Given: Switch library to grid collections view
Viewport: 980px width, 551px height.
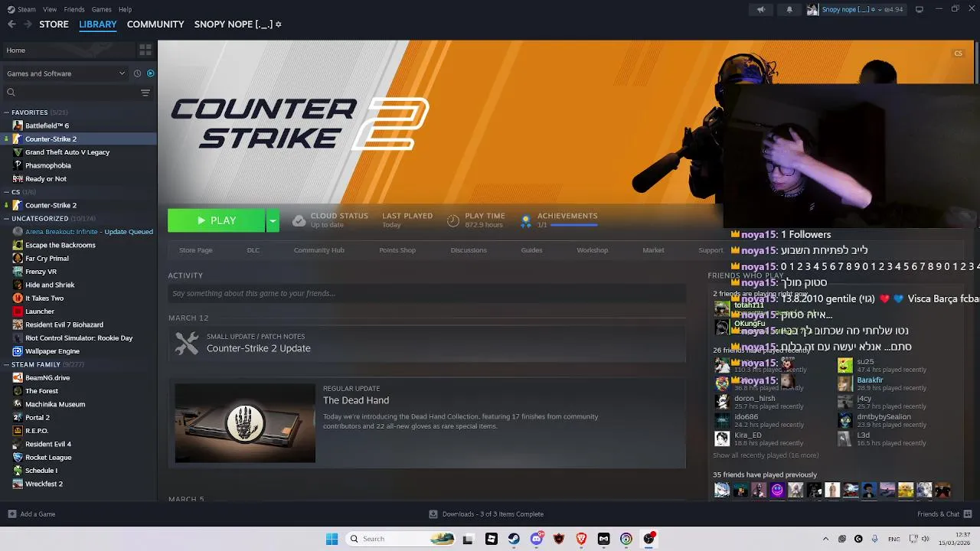Looking at the screenshot, I should pyautogui.click(x=145, y=50).
